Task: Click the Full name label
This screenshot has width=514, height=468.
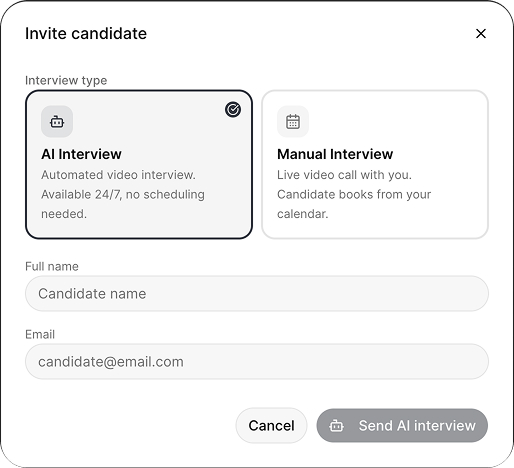Action: [x=52, y=266]
